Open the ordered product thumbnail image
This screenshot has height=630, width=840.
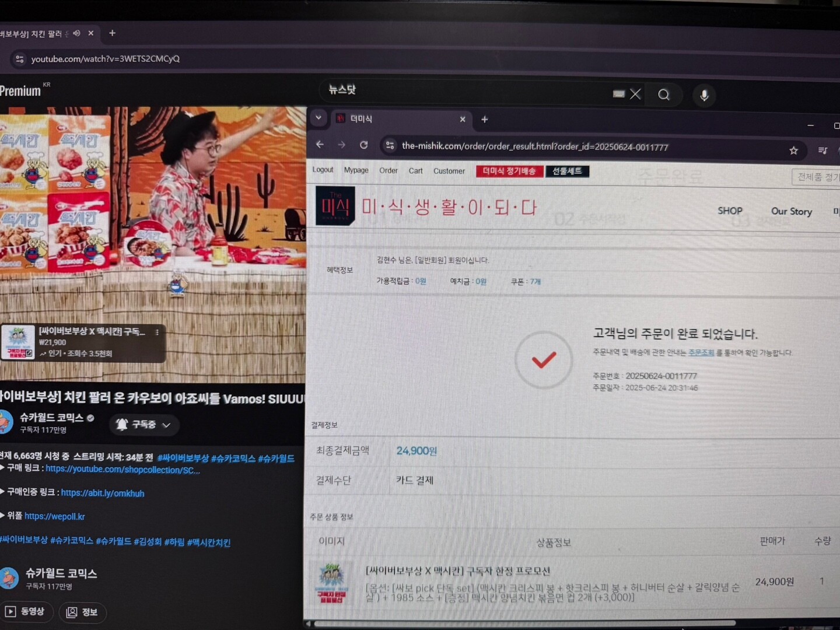[x=332, y=583]
